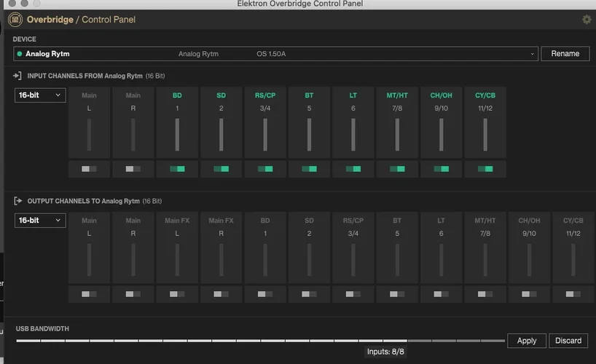Click the input channels arrow icon
The width and height of the screenshot is (596, 364).
tap(17, 76)
